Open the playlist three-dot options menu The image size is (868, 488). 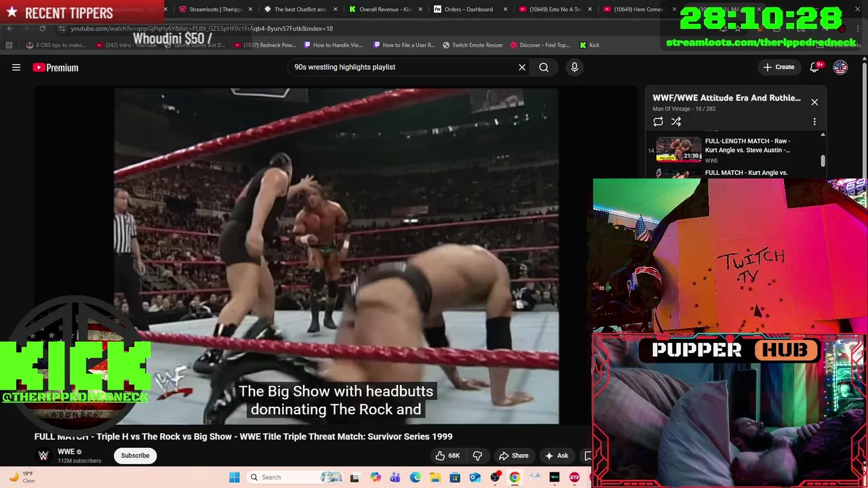(x=814, y=121)
